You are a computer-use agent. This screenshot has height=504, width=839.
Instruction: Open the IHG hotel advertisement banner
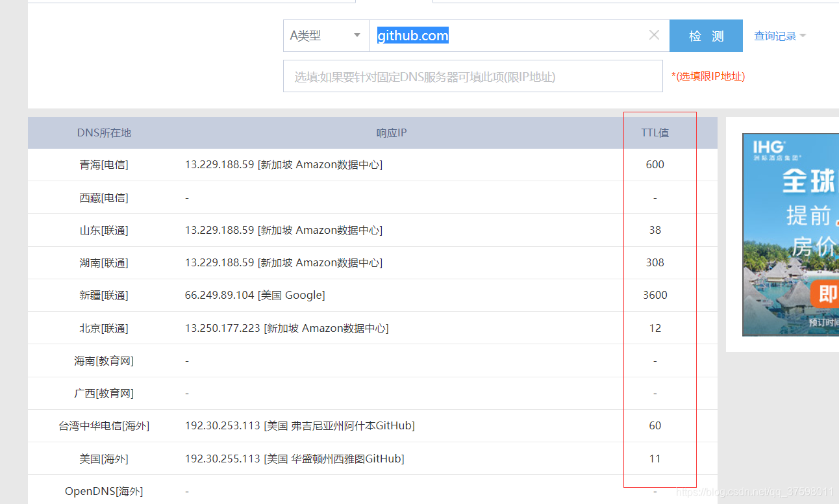[790, 234]
